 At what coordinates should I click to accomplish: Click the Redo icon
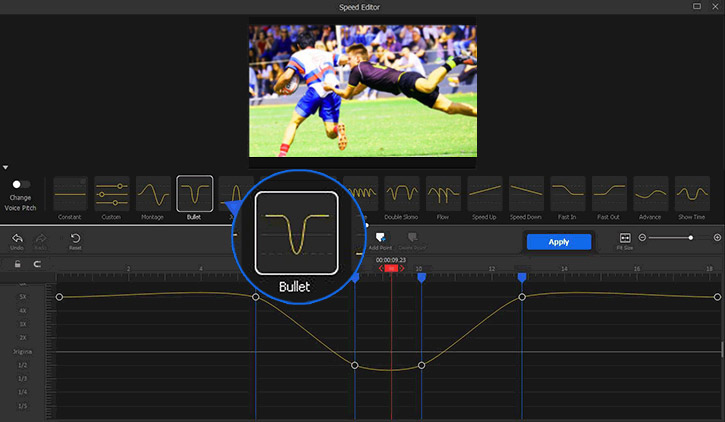(x=41, y=239)
